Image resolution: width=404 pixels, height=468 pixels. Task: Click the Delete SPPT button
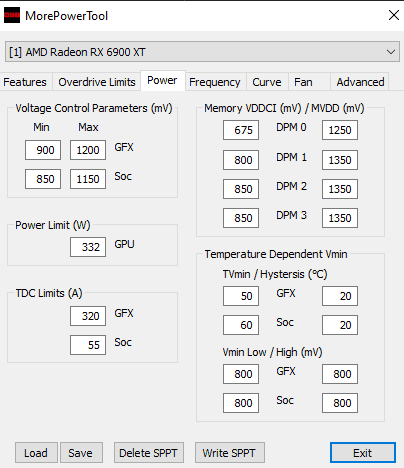(x=149, y=453)
